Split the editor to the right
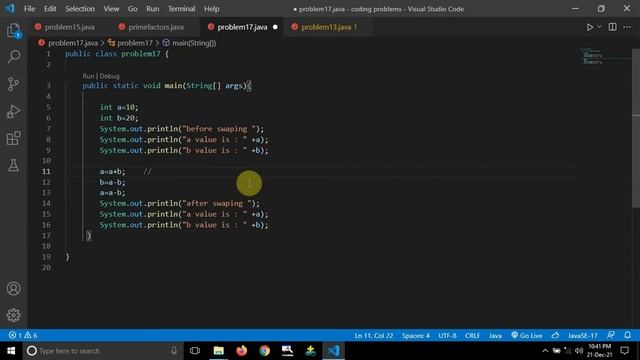This screenshot has width=640, height=360. point(612,27)
